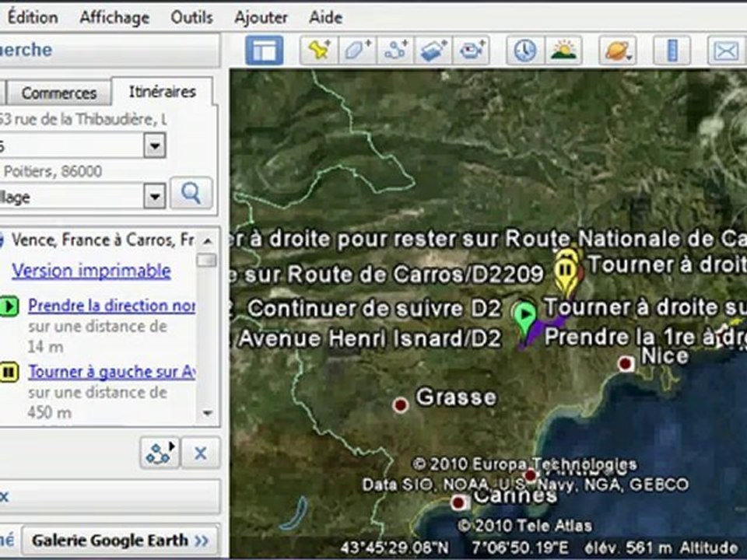Select the Vence, France à Carros result
The image size is (747, 560).
click(102, 240)
